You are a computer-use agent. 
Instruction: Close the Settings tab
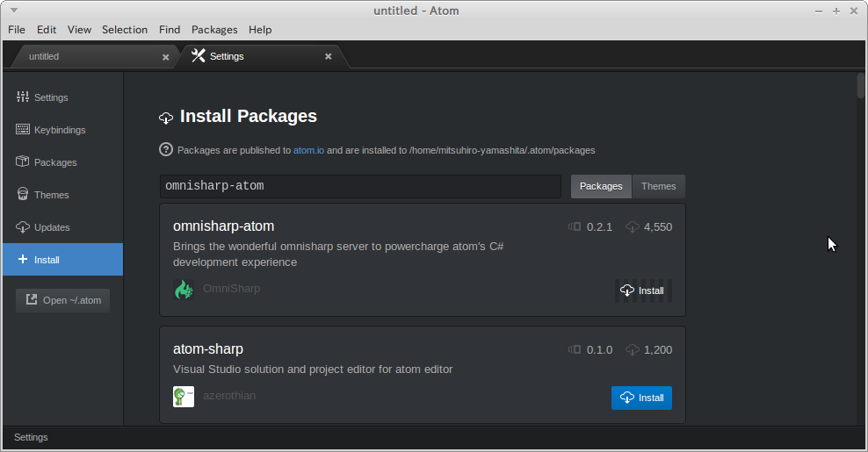329,56
